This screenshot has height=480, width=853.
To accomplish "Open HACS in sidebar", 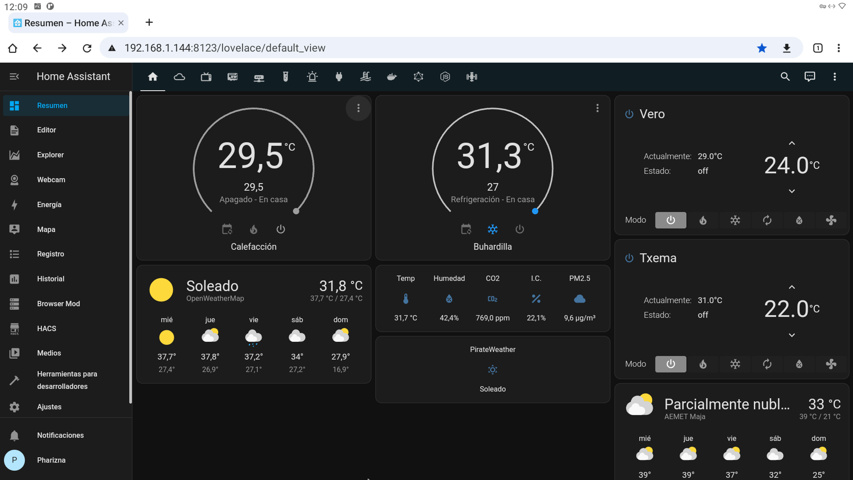I will 65,329.
